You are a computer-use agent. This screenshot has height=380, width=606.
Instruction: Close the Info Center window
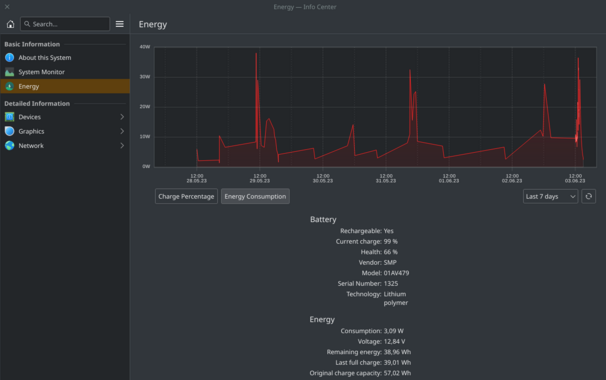click(x=7, y=7)
